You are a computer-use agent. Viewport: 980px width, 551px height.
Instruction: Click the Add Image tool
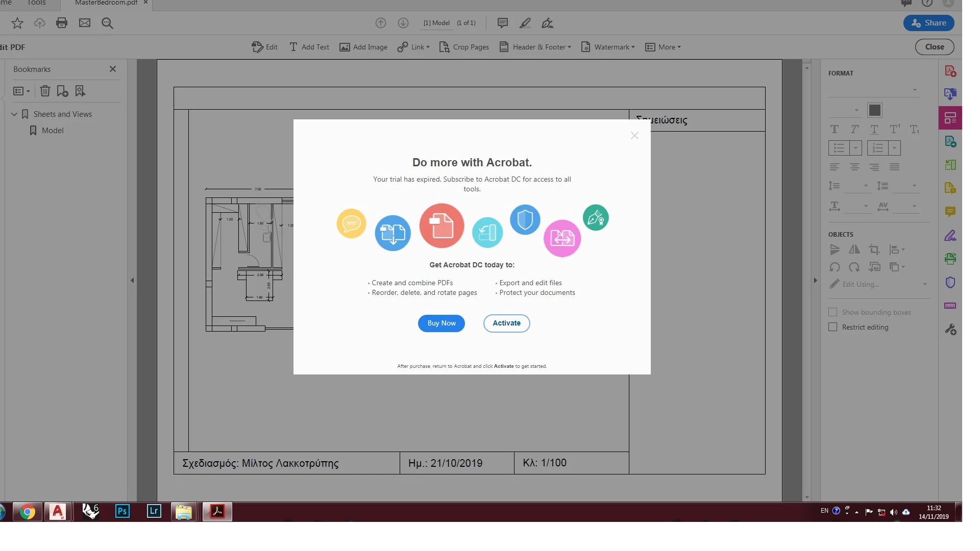click(363, 47)
